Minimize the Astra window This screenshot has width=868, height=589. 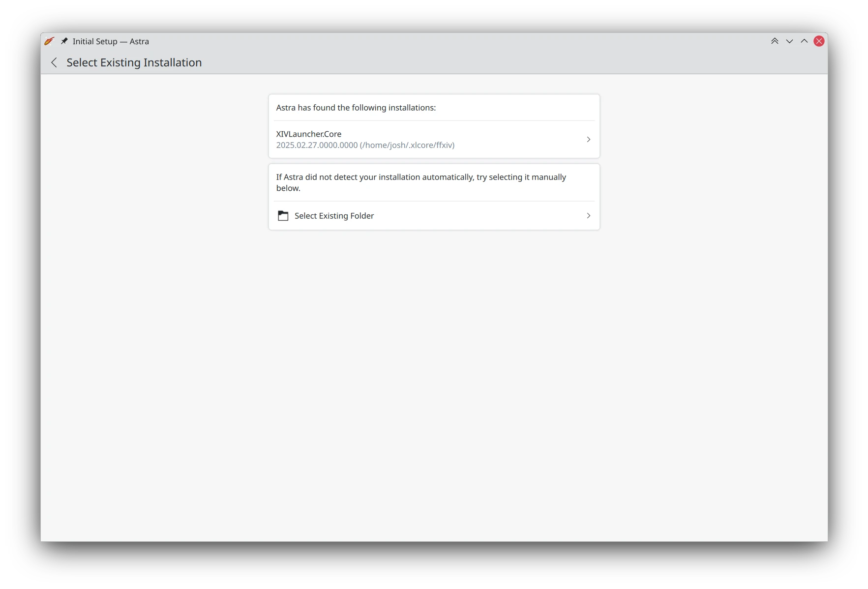point(789,41)
